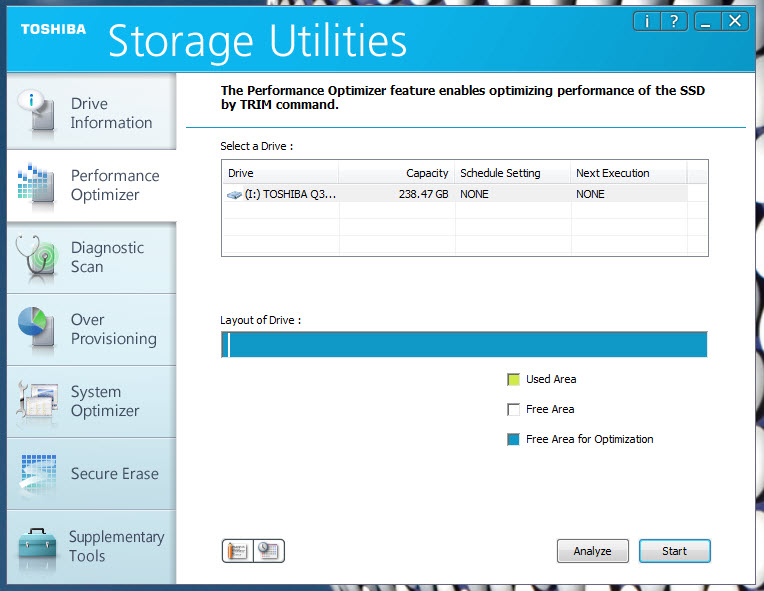Click the info button in title bar

pos(647,21)
